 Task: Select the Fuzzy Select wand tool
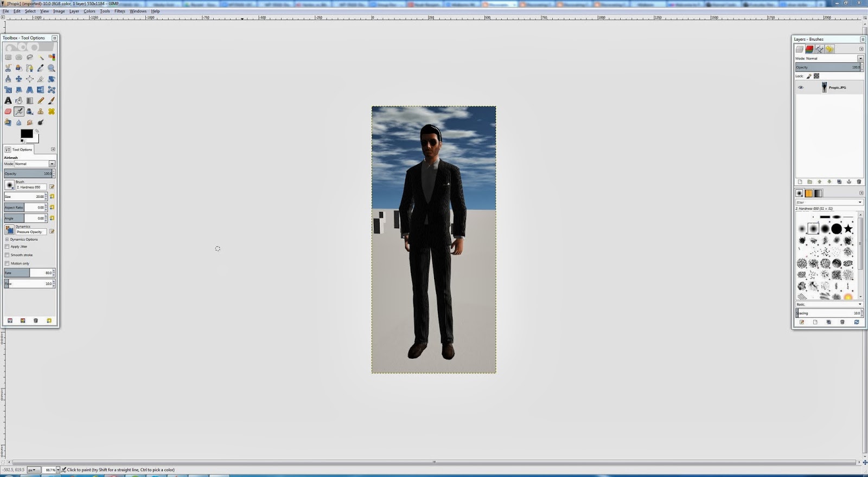[x=41, y=57]
